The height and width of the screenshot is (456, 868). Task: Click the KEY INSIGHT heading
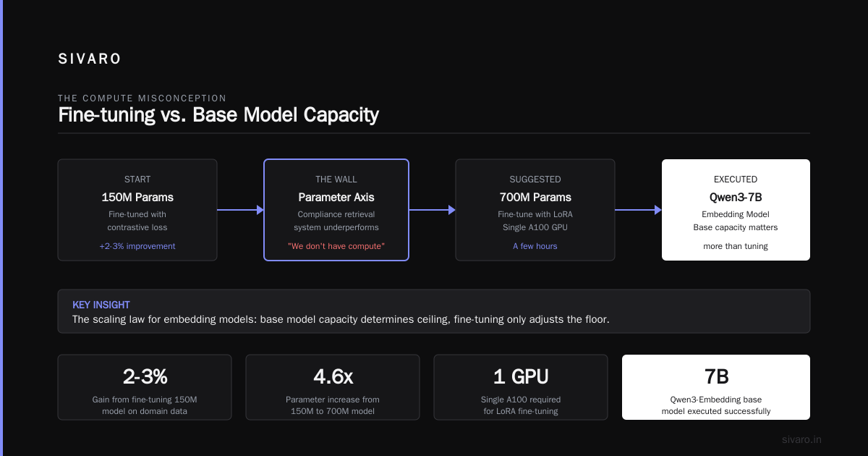pyautogui.click(x=101, y=305)
